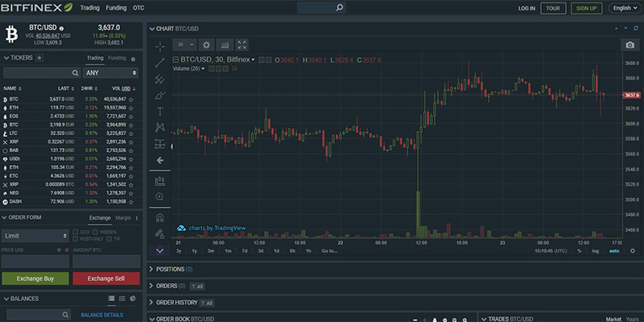Image resolution: width=644 pixels, height=322 pixels.
Task: Open the indicators icon in chart toolbar
Action: (x=225, y=45)
